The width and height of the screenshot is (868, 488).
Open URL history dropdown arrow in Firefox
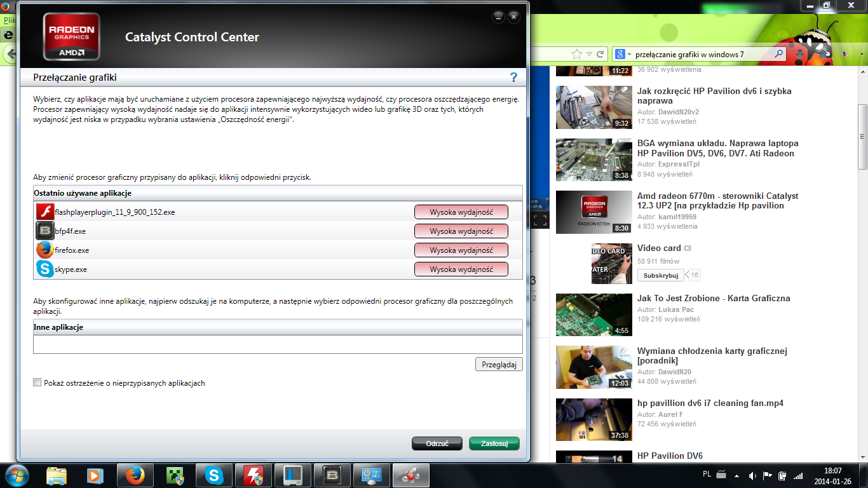[590, 55]
